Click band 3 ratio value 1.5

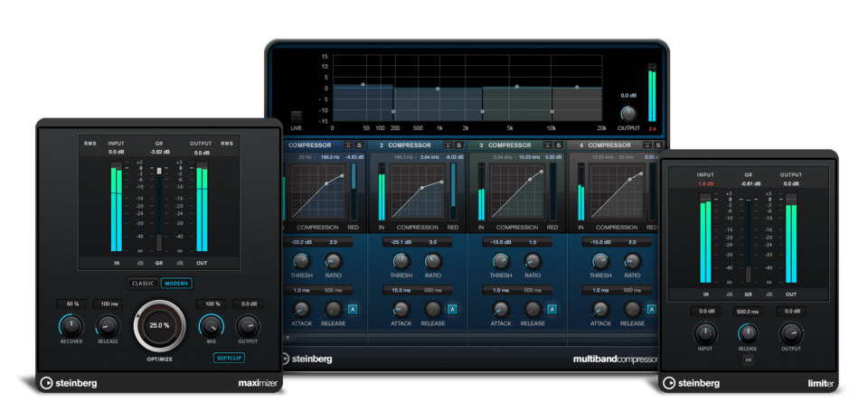pos(532,242)
